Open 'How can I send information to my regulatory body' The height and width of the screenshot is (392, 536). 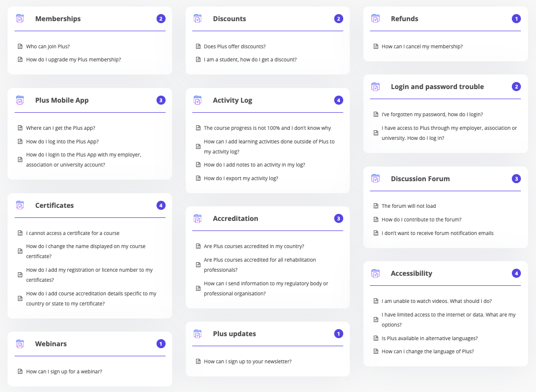pos(266,288)
